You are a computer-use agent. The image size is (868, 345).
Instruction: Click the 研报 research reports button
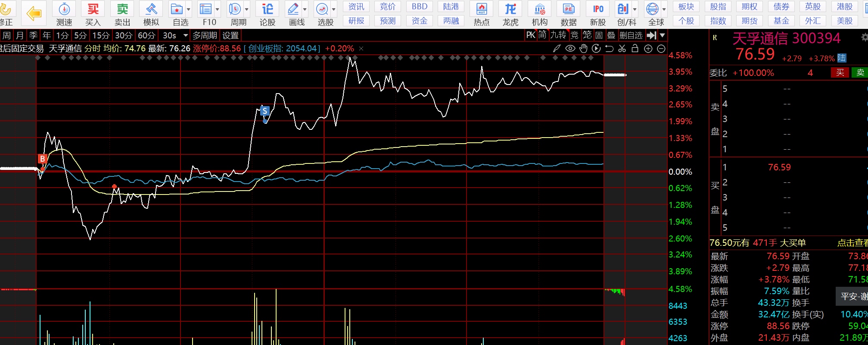356,21
